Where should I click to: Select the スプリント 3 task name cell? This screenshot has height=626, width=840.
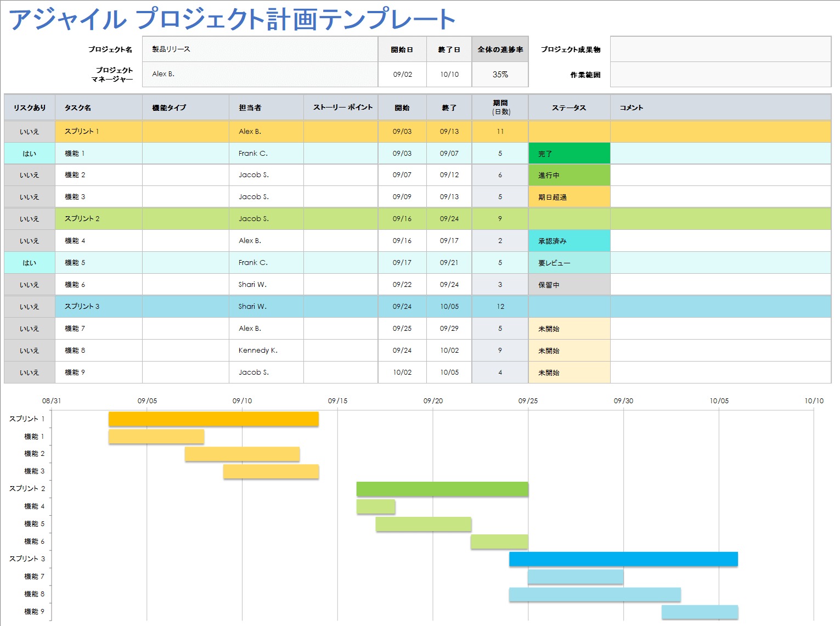99,307
